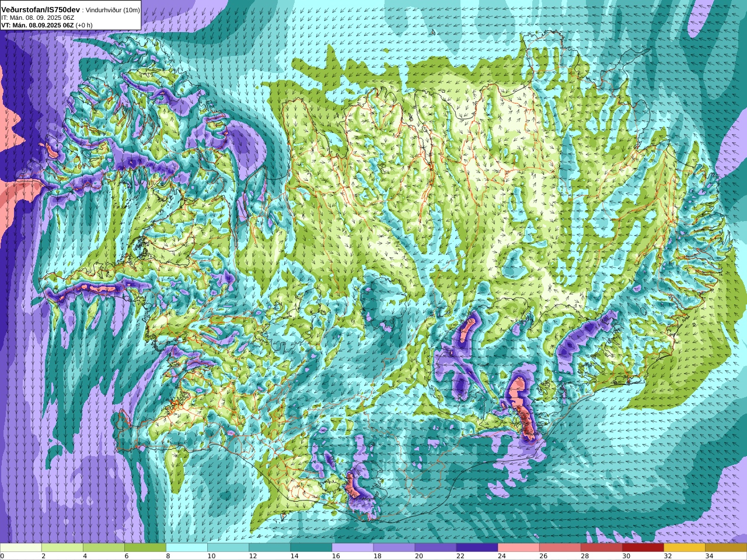This screenshot has width=747, height=560.
Task: Click the legend value label '2'
Action: tap(44, 556)
